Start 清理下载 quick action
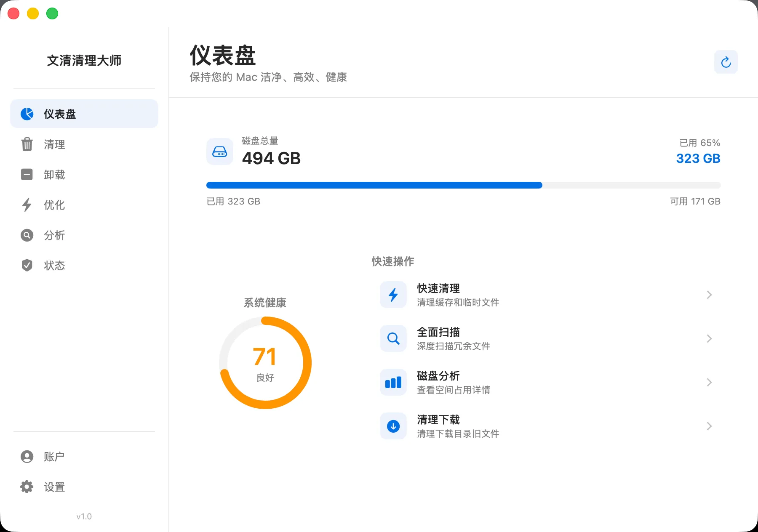Image resolution: width=758 pixels, height=532 pixels. 546,426
